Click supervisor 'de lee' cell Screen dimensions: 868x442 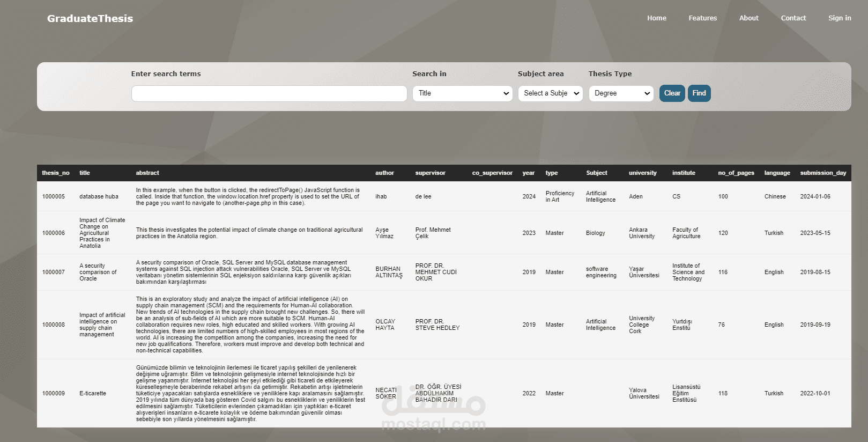click(x=423, y=196)
